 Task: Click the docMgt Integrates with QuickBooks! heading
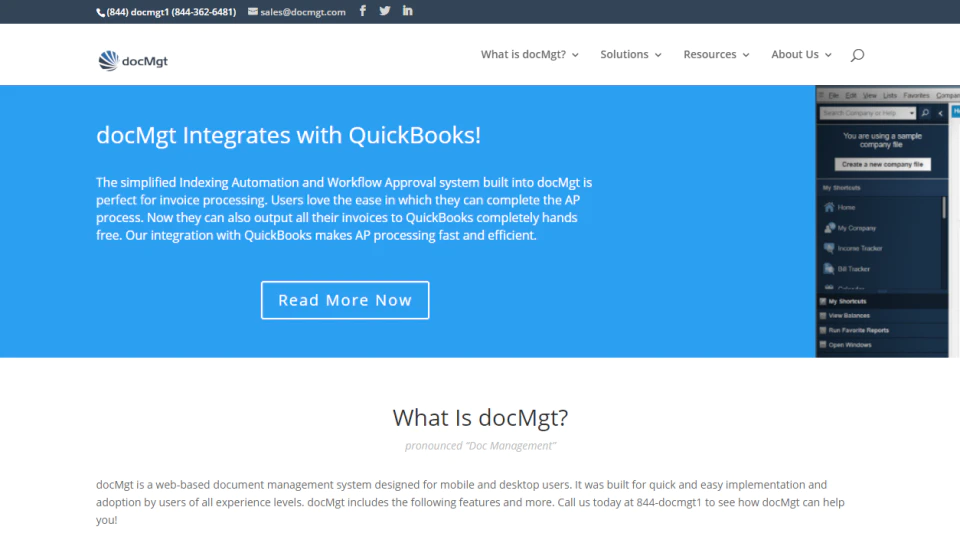(x=288, y=135)
